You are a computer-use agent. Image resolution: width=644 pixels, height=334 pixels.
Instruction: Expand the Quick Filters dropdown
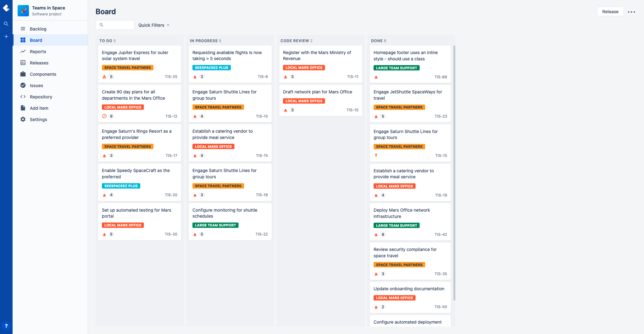click(x=154, y=25)
